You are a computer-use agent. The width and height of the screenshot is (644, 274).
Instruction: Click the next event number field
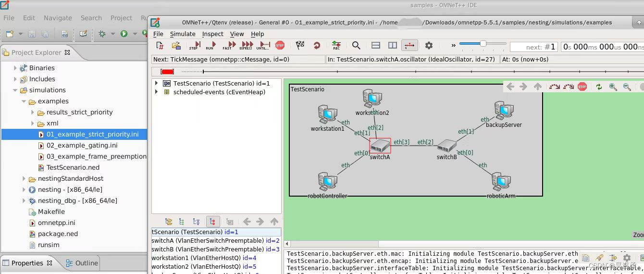pos(534,47)
